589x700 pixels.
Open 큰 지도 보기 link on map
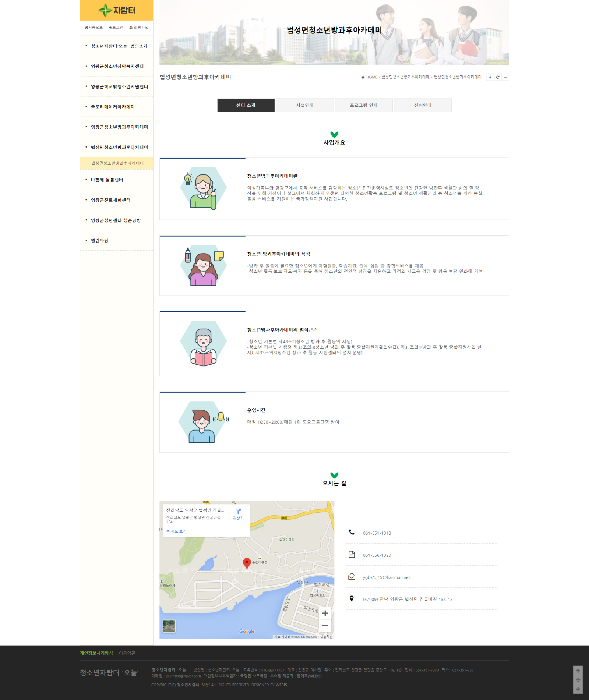tap(176, 531)
